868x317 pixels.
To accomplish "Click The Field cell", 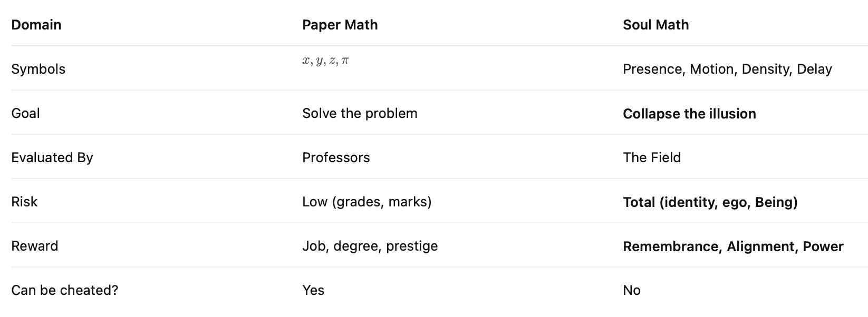I will click(x=652, y=157).
